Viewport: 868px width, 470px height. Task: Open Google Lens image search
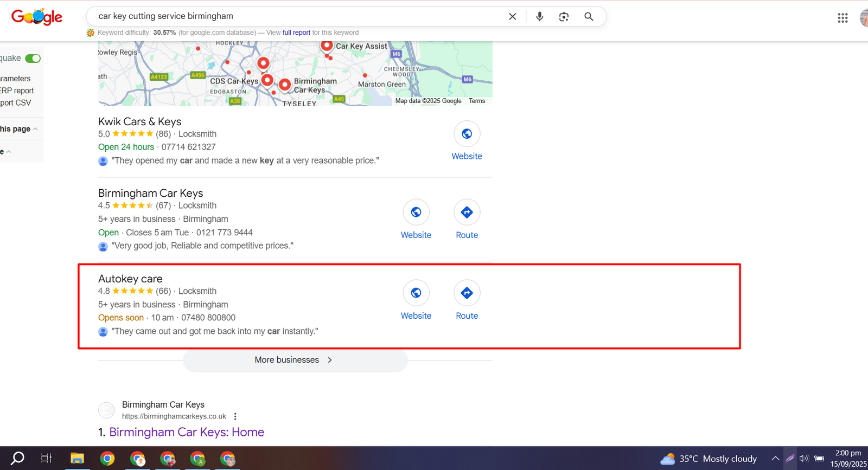tap(564, 17)
